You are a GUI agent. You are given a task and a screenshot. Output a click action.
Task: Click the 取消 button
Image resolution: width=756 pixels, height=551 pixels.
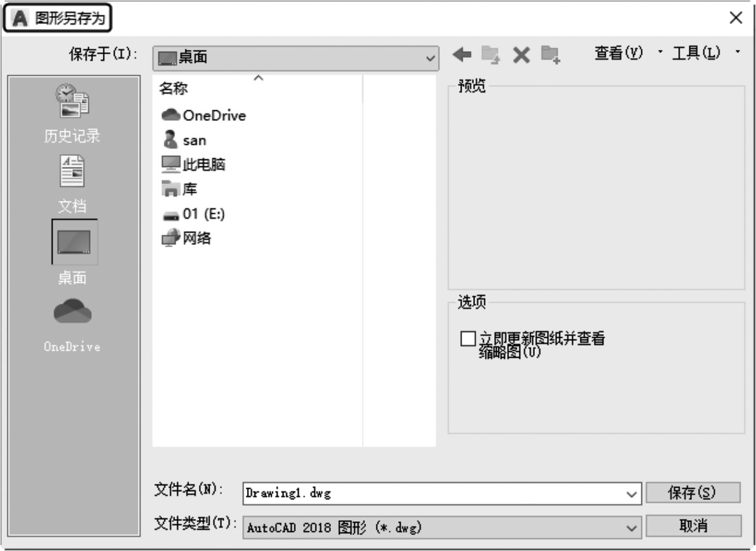(693, 526)
